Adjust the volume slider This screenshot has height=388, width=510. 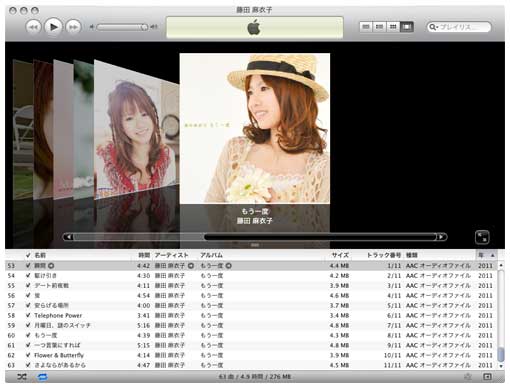(122, 27)
